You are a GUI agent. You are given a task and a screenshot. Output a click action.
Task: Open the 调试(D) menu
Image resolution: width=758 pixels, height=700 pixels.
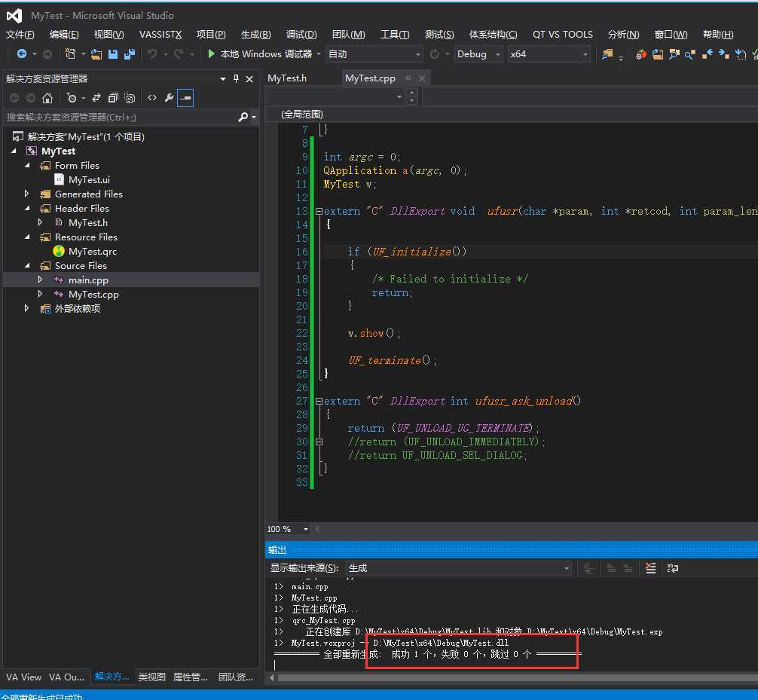(301, 35)
